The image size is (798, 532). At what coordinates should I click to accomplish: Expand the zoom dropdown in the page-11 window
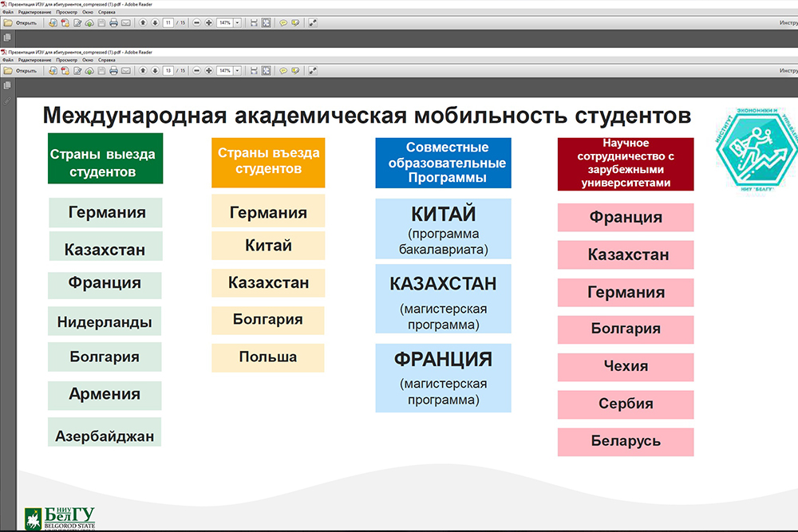click(x=237, y=23)
